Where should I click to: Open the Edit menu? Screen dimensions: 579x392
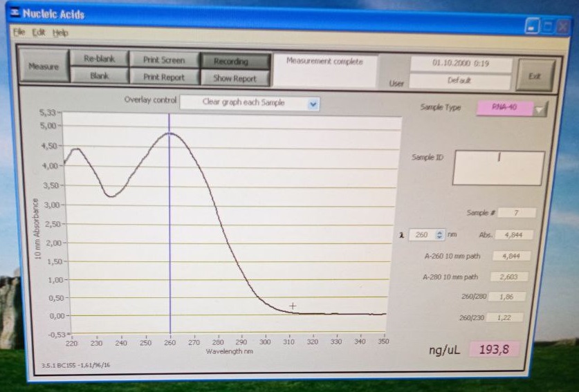point(38,32)
